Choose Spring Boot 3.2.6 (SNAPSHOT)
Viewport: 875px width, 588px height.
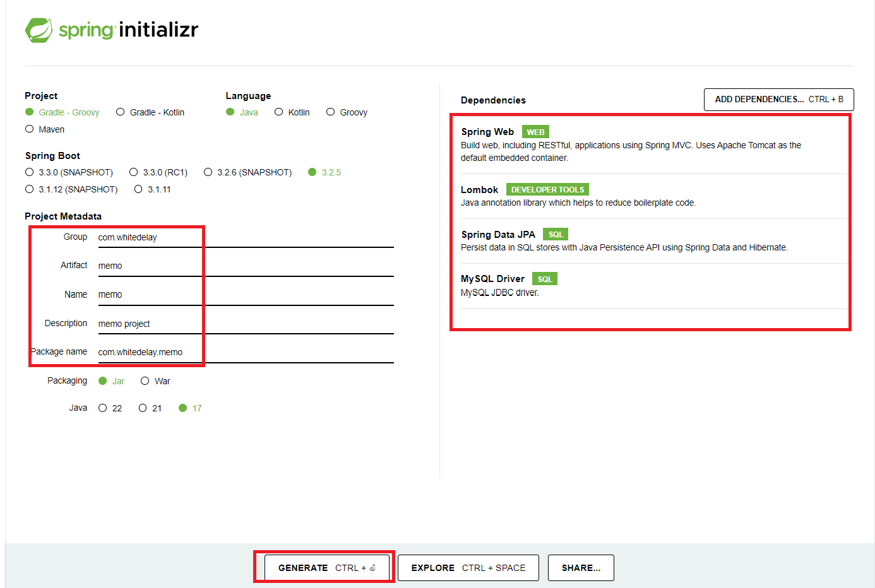tap(247, 172)
